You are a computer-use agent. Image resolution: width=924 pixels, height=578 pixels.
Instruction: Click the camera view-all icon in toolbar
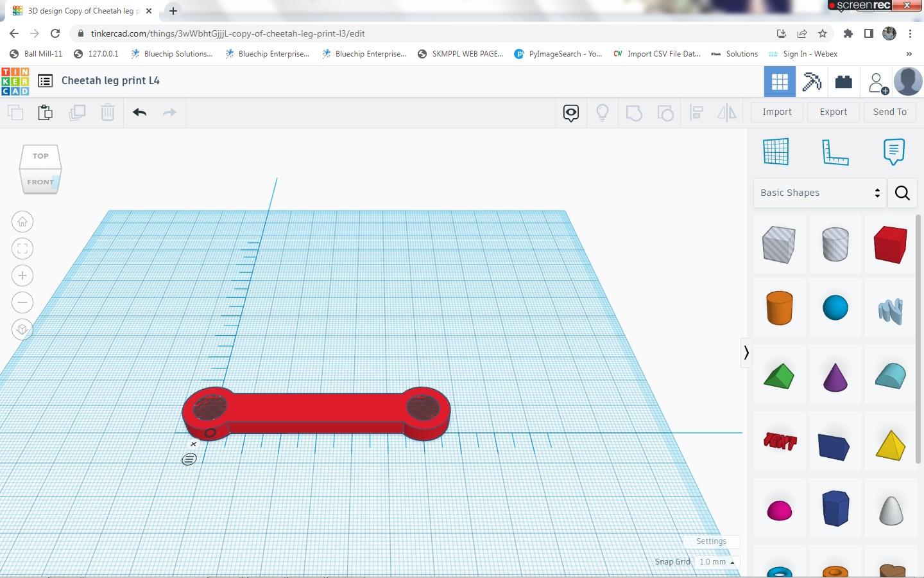tap(571, 113)
